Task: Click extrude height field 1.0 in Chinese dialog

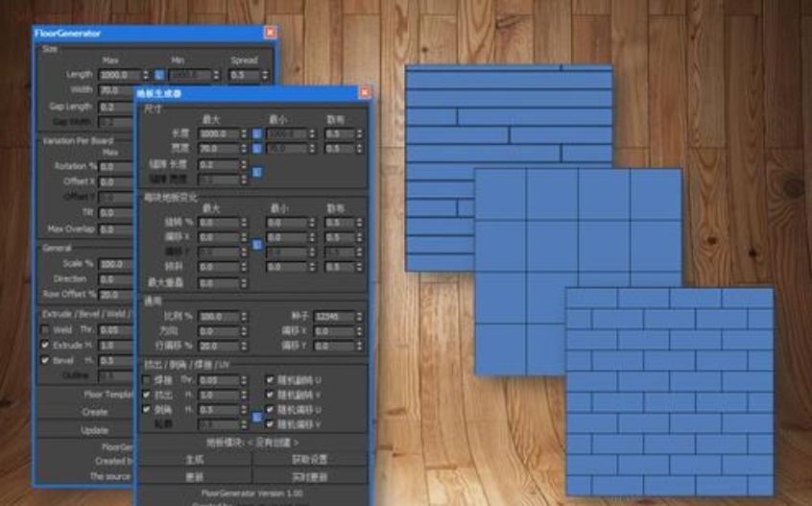Action: 219,395
